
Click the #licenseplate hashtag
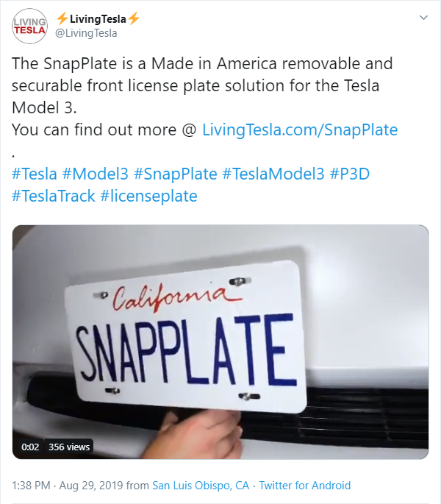point(148,196)
